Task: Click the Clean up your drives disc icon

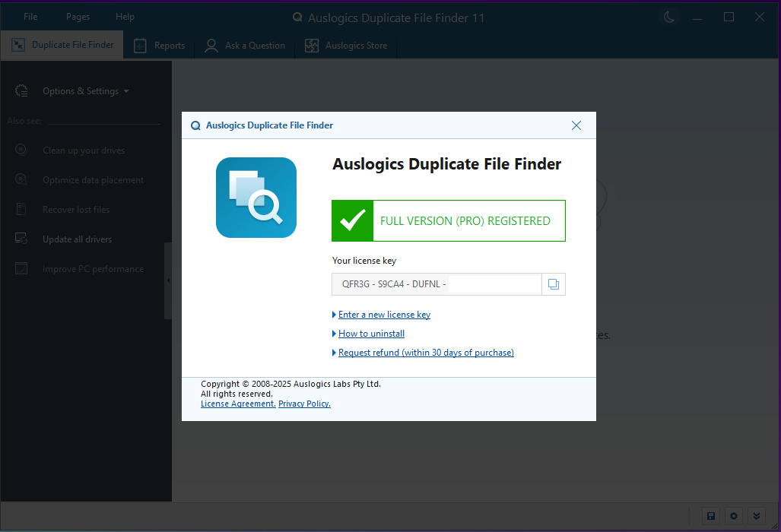Action: tap(21, 149)
